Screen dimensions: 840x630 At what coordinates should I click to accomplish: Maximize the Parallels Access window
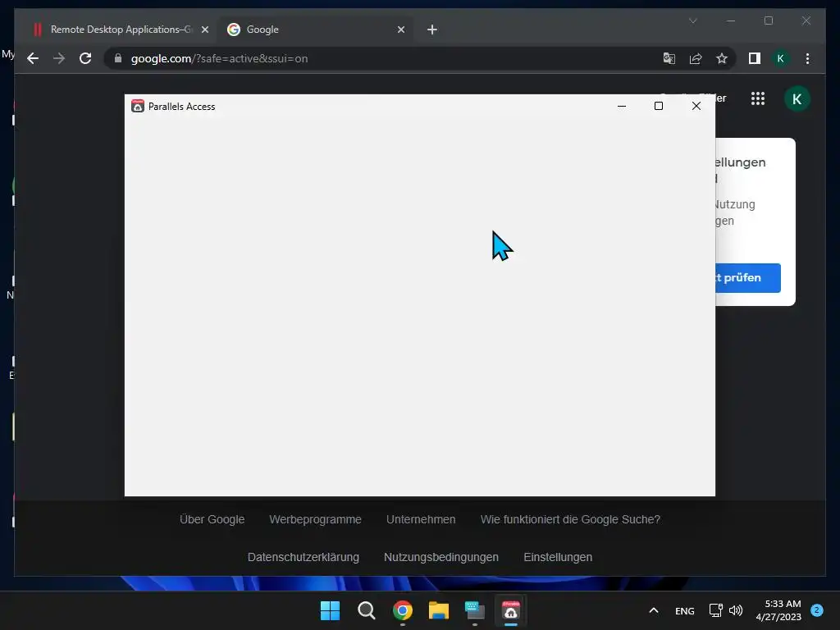point(659,106)
